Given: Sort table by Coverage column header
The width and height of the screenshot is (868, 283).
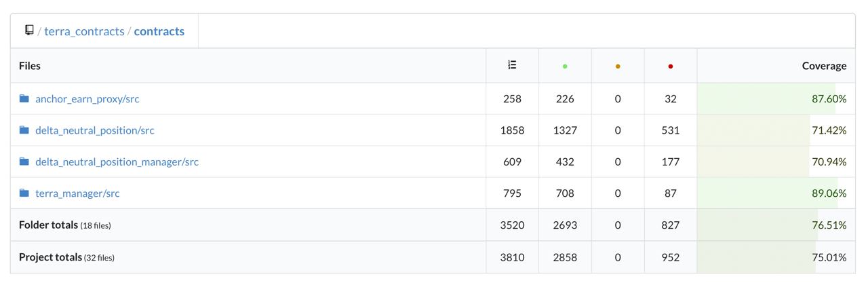Looking at the screenshot, I should click(823, 66).
